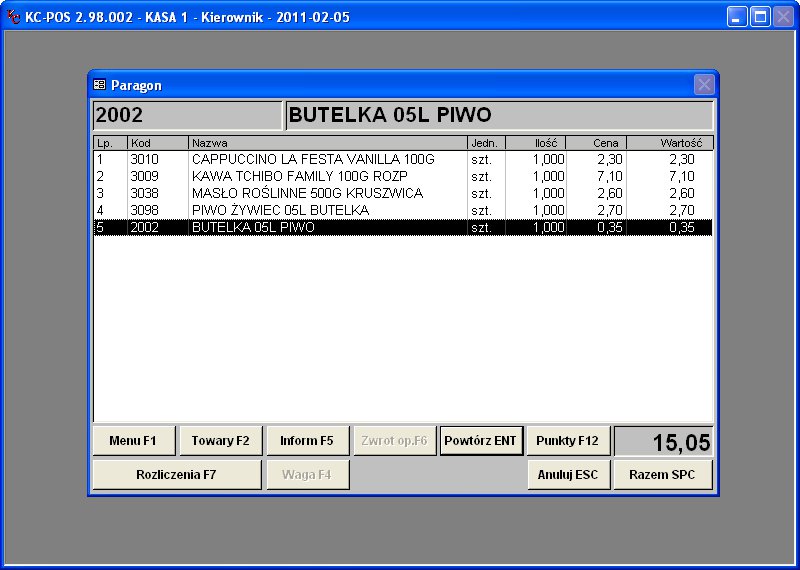Screen dimensions: 800x570
Task: Select row MASŁO ROŚLINNE 500G KRUSZWICA
Action: [403, 193]
